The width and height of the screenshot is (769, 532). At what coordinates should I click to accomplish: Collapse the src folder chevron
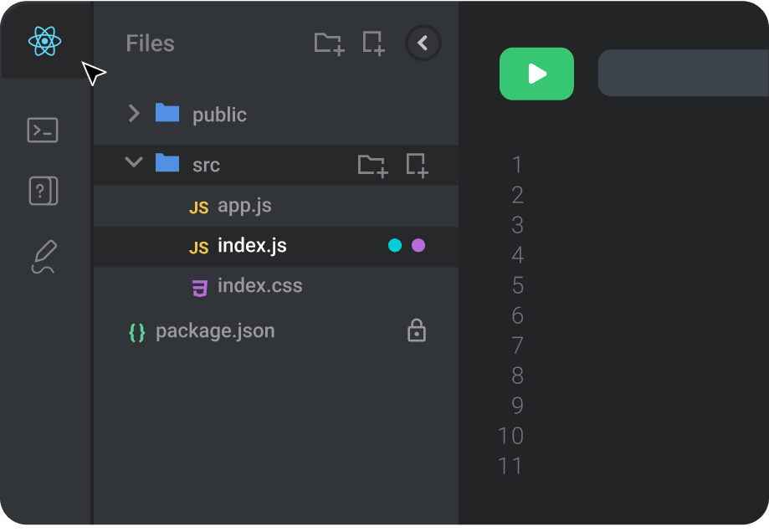(x=134, y=162)
